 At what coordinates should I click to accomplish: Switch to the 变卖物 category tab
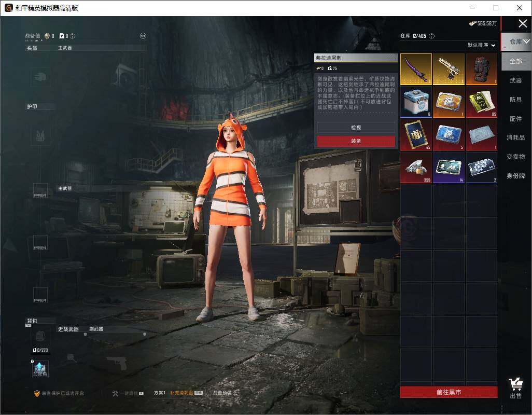[x=516, y=157]
